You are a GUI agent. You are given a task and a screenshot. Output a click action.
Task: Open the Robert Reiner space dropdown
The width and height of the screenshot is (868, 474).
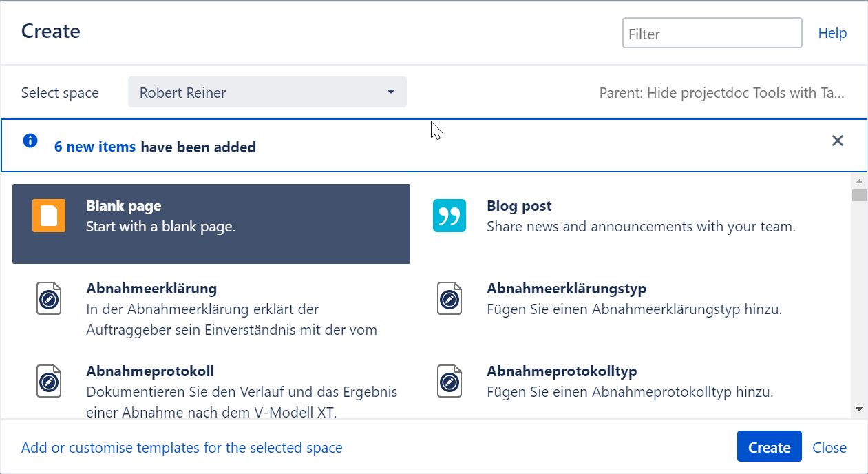[267, 92]
